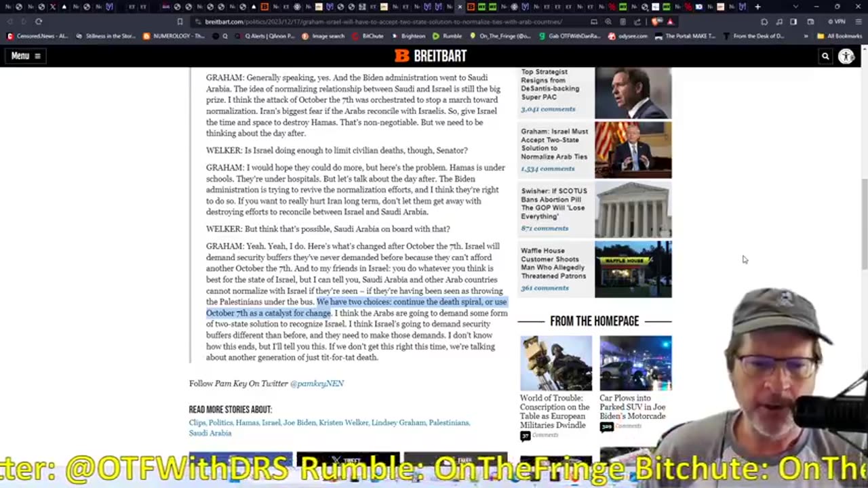
Task: Open the Gab OTFWithDanRa bookmark
Action: (570, 36)
